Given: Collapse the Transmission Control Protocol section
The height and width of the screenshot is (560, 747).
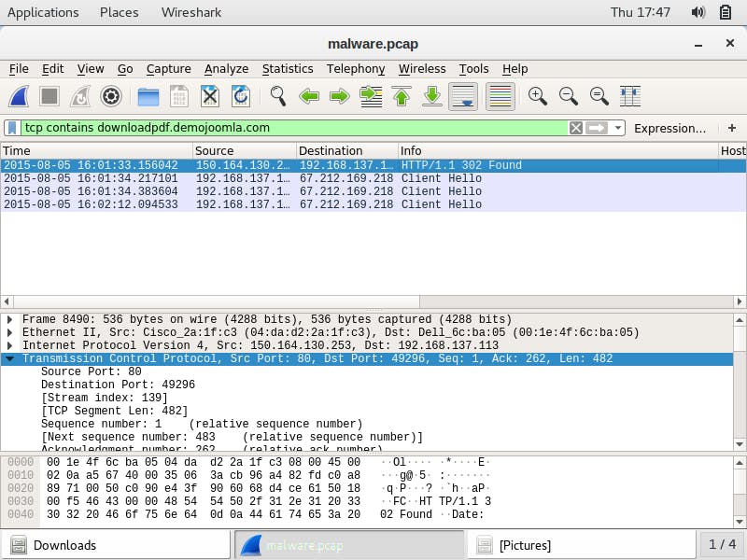Looking at the screenshot, I should coord(10,358).
